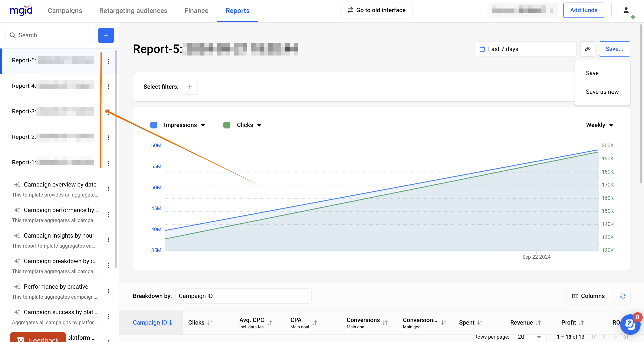Open the help chat bubble icon

point(630,324)
